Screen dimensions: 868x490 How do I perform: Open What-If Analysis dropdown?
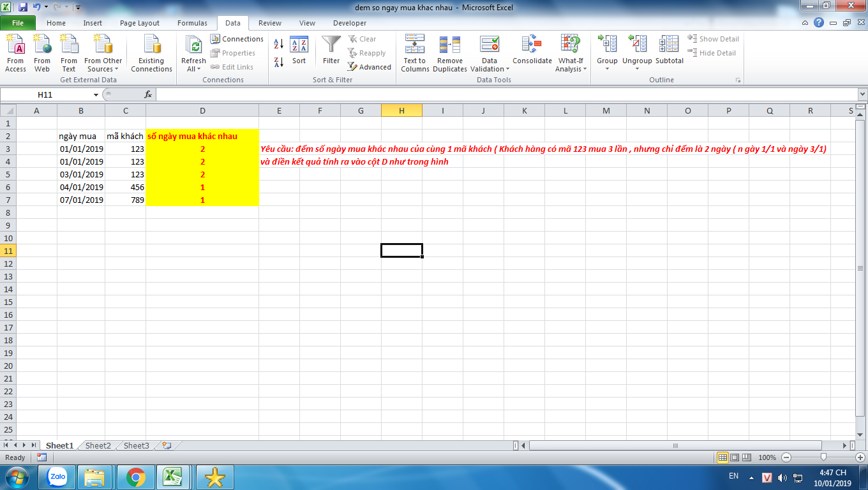571,54
